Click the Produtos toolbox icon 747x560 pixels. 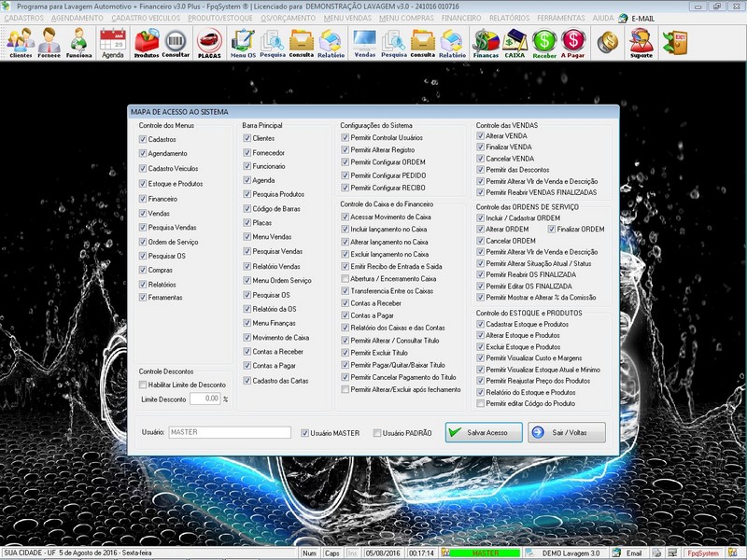click(x=147, y=42)
